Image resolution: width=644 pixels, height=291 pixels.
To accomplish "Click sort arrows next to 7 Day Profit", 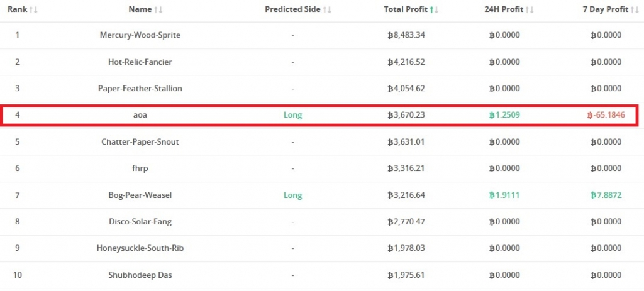I will (635, 10).
